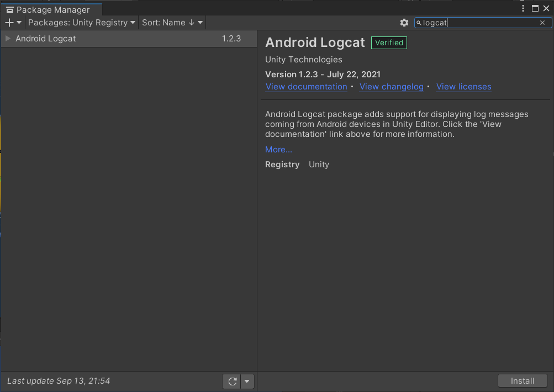Select the Package Manager tab
The image size is (554, 392).
[51, 9]
